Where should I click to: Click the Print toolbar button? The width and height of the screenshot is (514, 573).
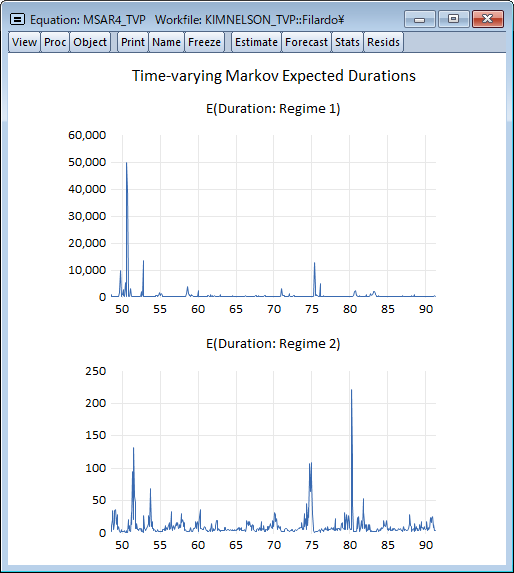pos(133,42)
